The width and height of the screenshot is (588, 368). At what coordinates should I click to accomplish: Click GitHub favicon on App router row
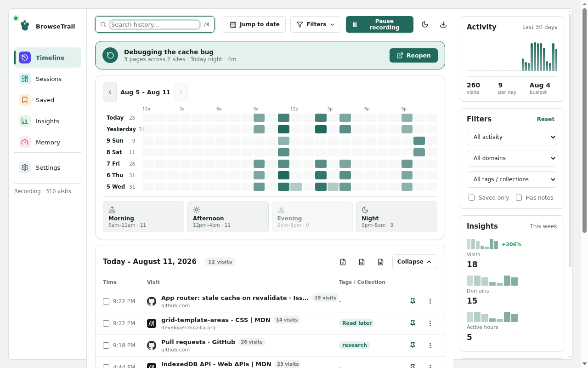[x=152, y=301]
